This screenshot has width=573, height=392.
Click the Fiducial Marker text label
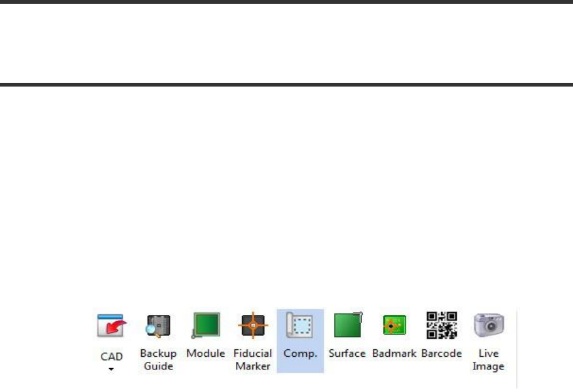coord(253,360)
